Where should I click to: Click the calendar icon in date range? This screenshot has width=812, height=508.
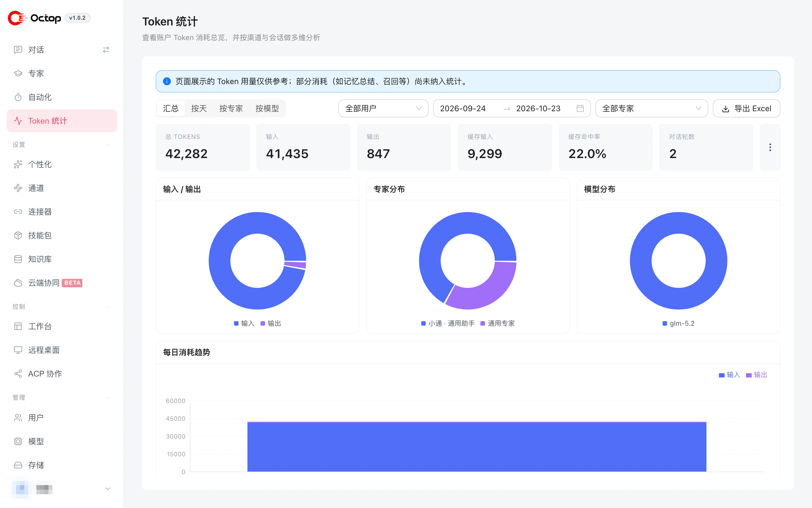point(580,109)
